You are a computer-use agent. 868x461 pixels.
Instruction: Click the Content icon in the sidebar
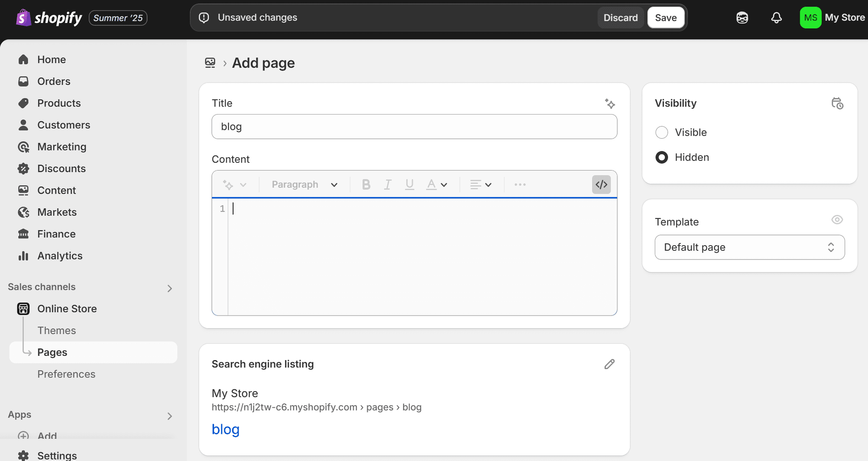click(x=23, y=190)
